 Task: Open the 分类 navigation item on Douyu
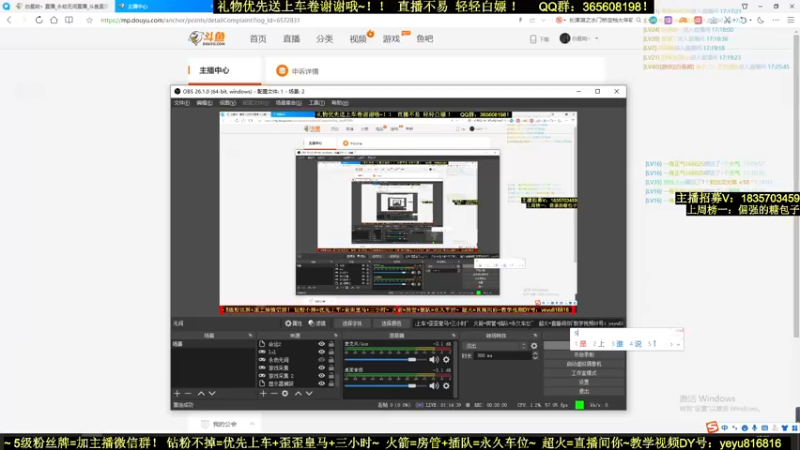tap(324, 39)
